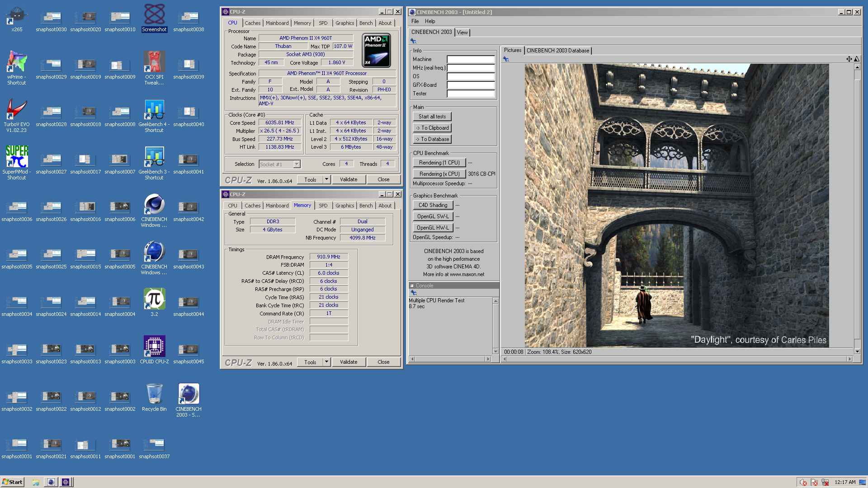This screenshot has width=868, height=488.
Task: Expand Tools dropdown arrow in top CPU-Z
Action: pyautogui.click(x=326, y=179)
